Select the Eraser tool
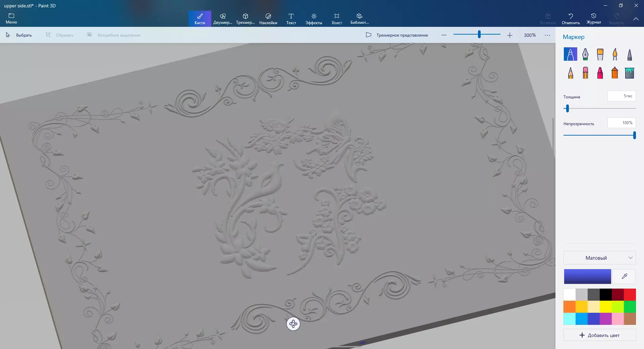Viewport: 644px width, 349px height. pyautogui.click(x=585, y=73)
